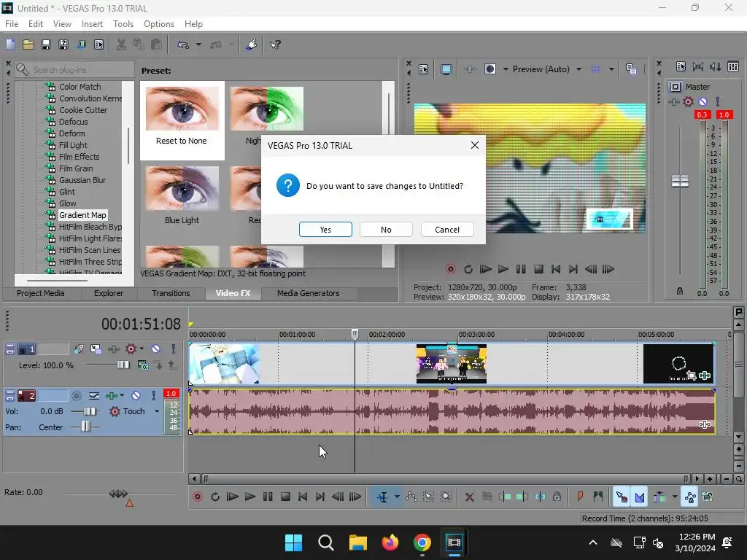Image resolution: width=747 pixels, height=560 pixels.
Task: Choose the Reset to None preset thumbnail
Action: coord(182,109)
